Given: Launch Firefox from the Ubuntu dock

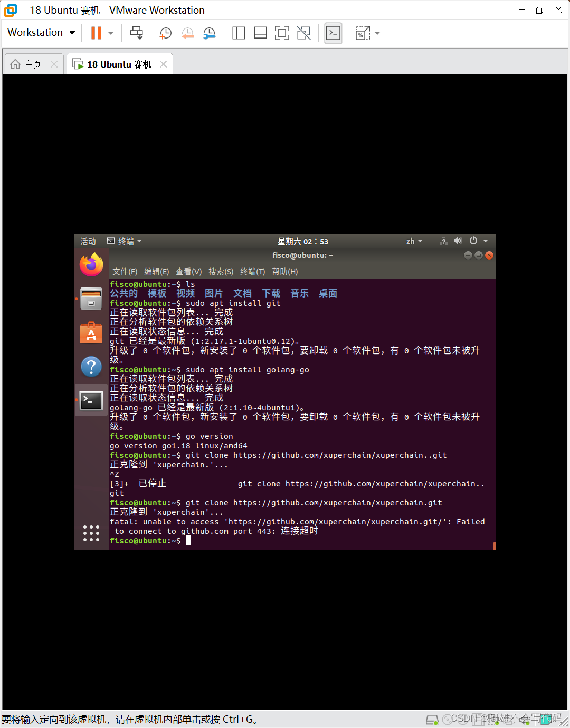Looking at the screenshot, I should (x=91, y=264).
